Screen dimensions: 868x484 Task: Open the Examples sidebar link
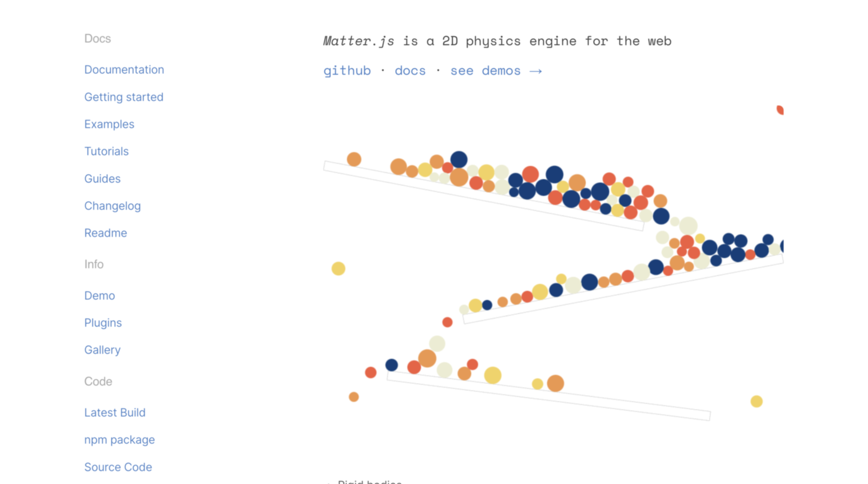(109, 124)
